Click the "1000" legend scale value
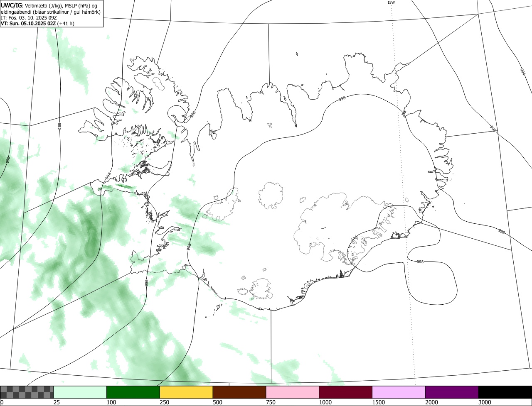 point(325,402)
